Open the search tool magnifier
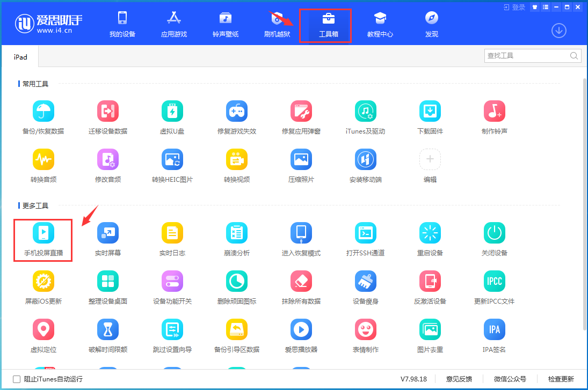The image size is (588, 390). (x=574, y=55)
